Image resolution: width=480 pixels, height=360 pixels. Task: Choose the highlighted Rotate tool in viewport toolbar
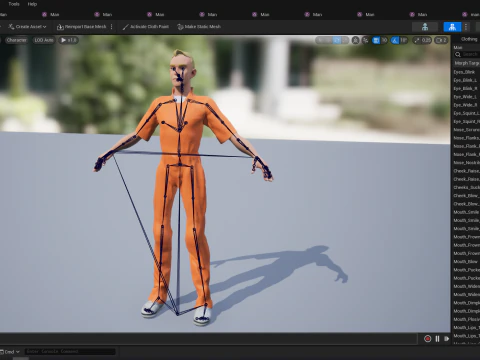[337, 40]
